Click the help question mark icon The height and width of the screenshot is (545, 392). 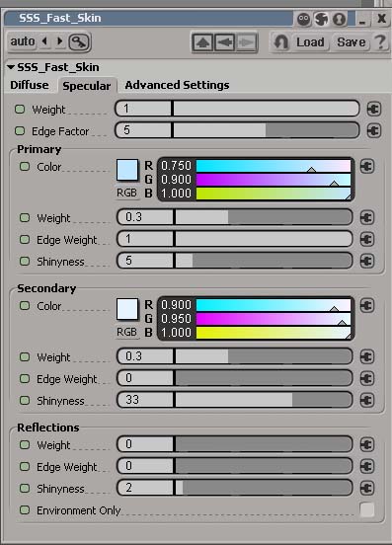(x=380, y=42)
